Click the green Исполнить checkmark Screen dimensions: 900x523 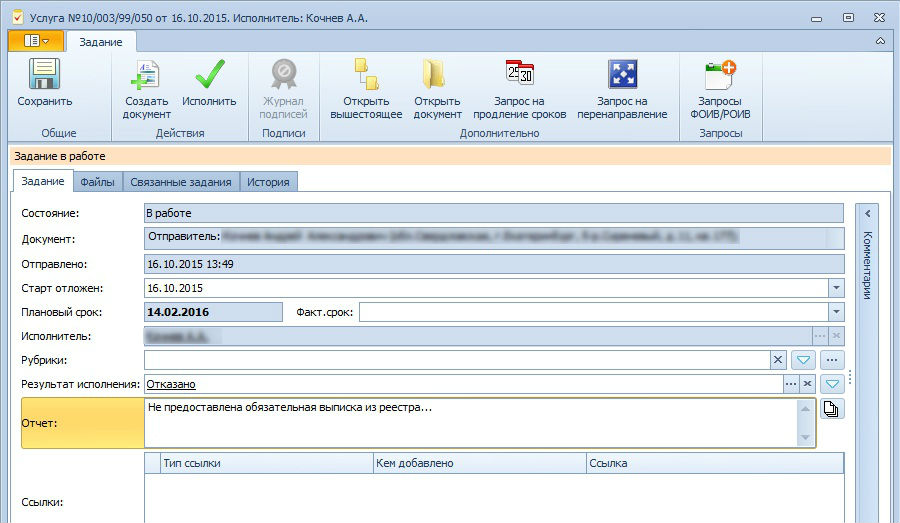[x=210, y=73]
